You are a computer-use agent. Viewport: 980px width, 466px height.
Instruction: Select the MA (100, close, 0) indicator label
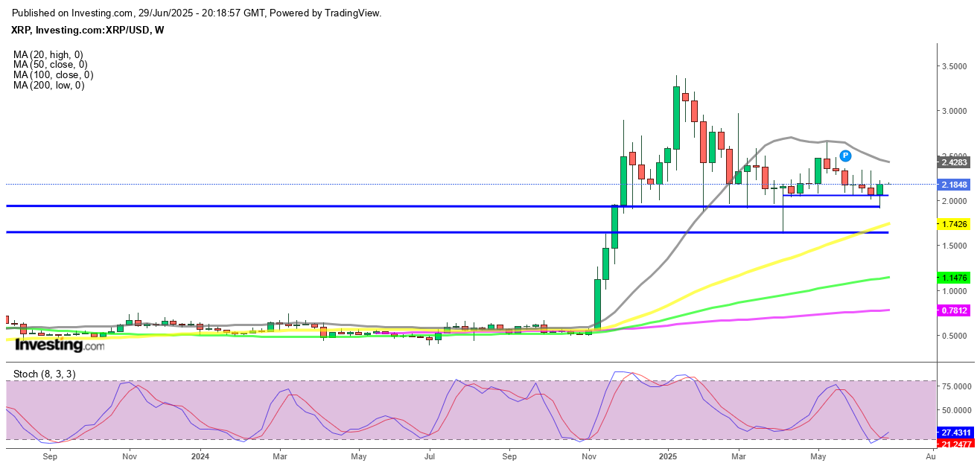point(53,75)
